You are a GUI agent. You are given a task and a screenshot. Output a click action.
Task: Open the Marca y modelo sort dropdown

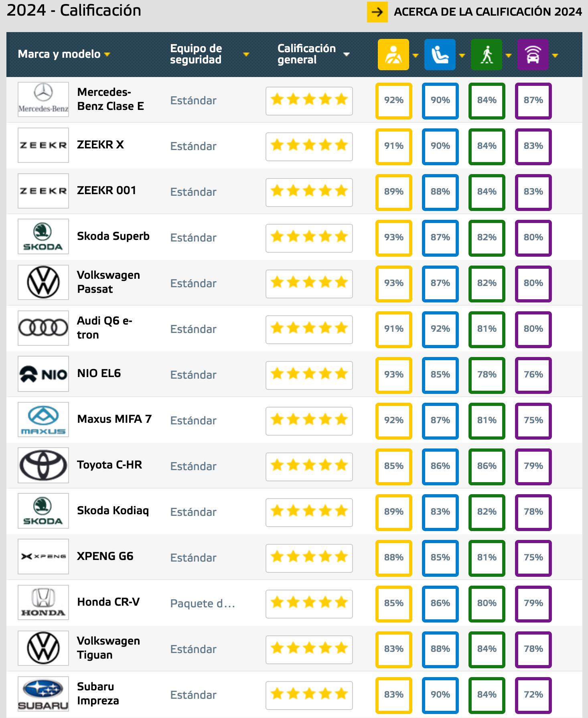click(107, 55)
